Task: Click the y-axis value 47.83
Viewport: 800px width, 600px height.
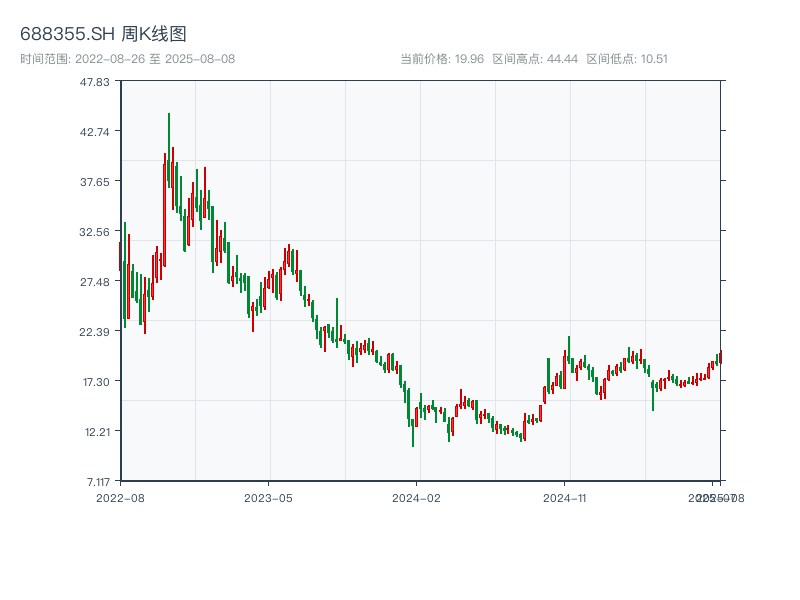Action: point(95,82)
